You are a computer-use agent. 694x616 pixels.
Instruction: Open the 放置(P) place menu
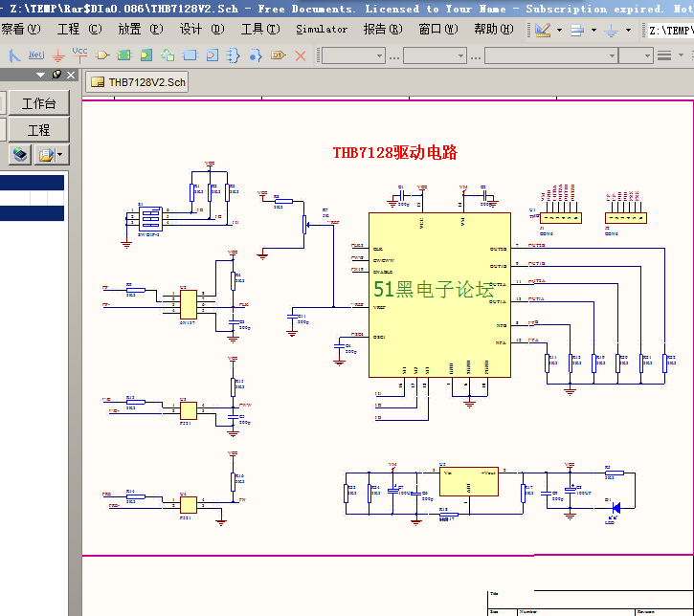141,30
